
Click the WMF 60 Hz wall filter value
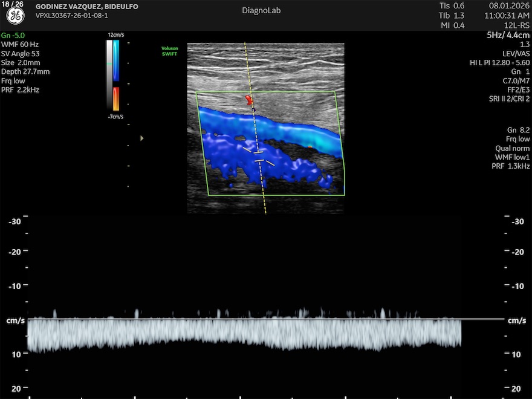[19, 45]
